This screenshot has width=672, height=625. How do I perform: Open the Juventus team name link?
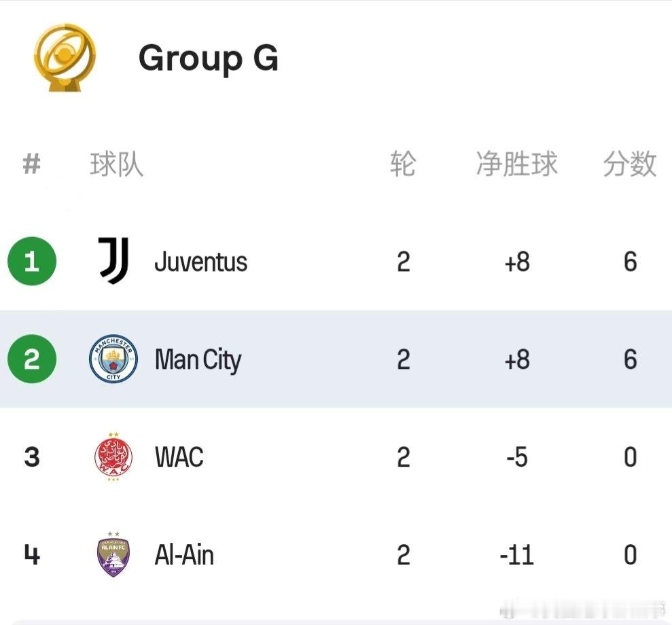coord(200,262)
